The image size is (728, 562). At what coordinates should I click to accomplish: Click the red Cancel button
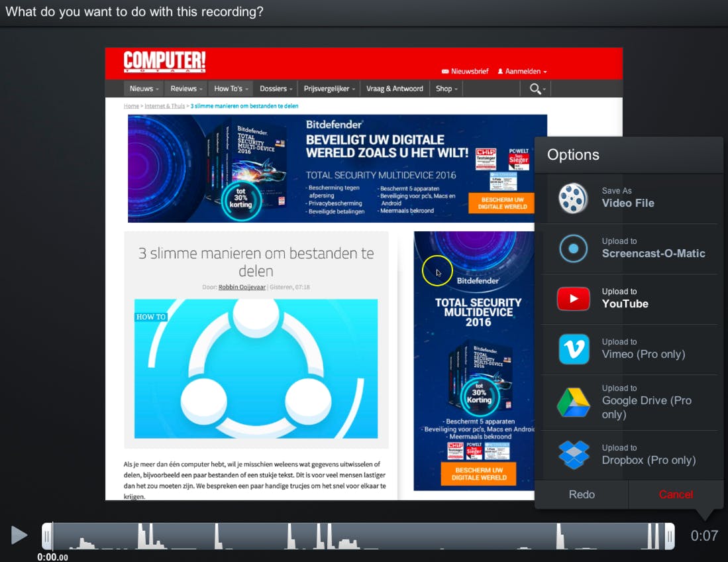click(676, 494)
